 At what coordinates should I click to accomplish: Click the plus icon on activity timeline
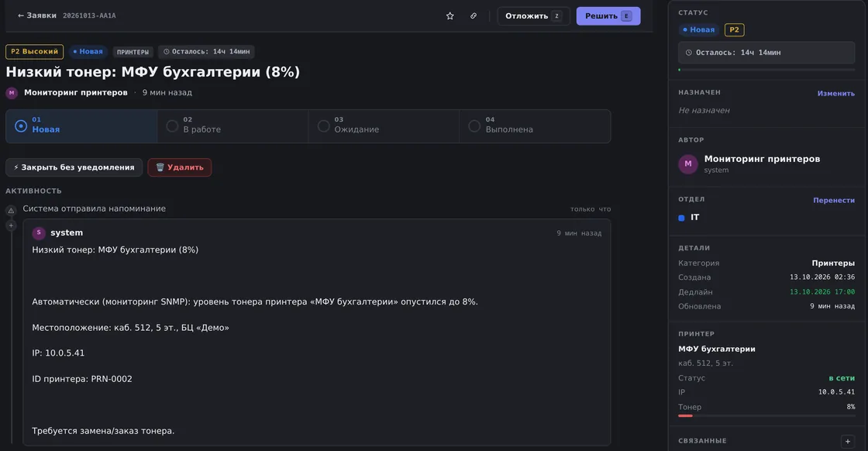click(11, 225)
